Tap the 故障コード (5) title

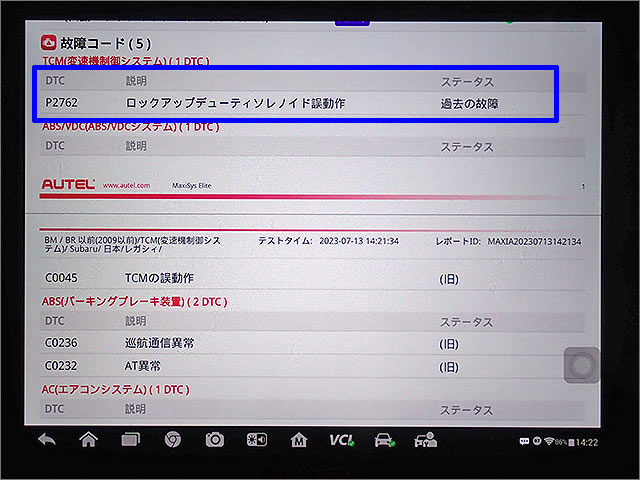coord(106,43)
